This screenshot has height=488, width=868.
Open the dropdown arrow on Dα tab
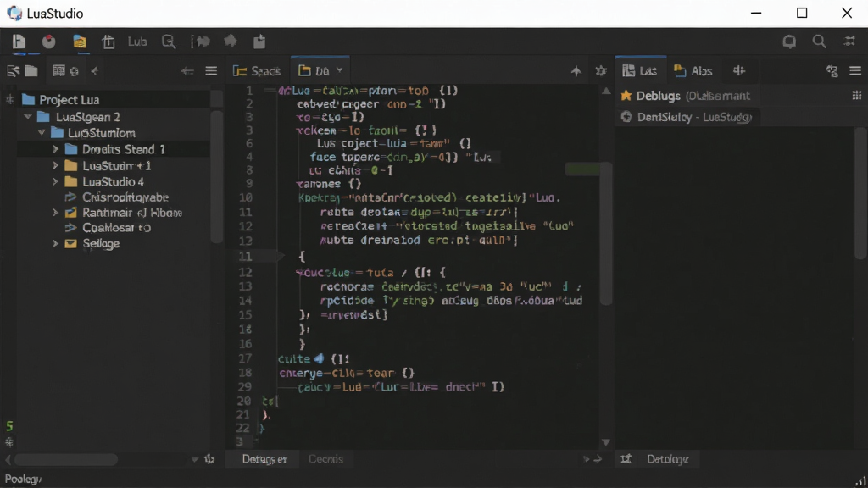point(339,70)
